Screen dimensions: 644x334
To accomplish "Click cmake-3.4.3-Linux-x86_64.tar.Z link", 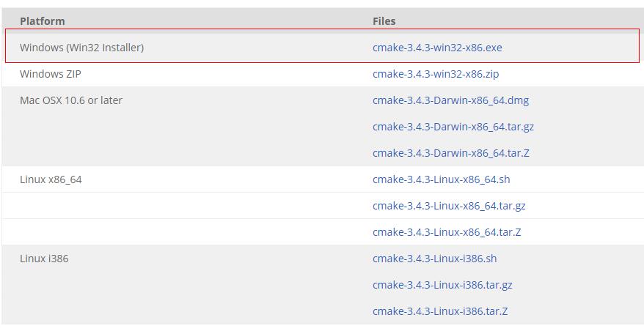I will coord(447,232).
